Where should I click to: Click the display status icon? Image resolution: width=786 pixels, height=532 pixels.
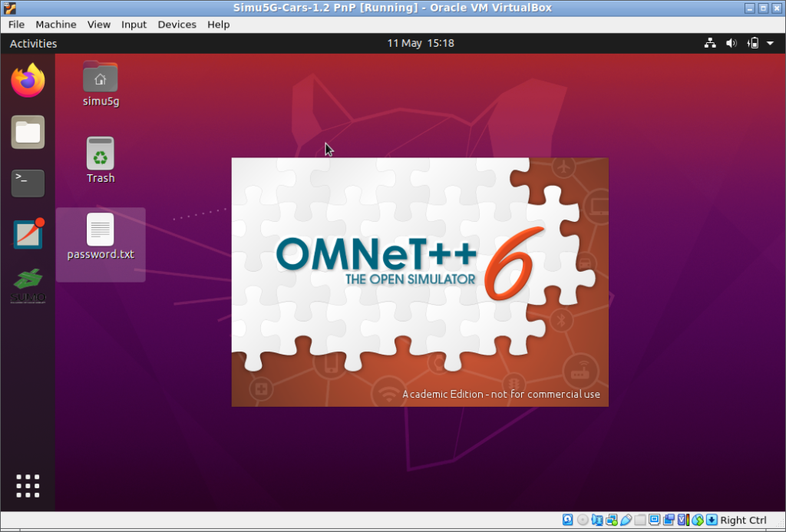click(x=654, y=520)
